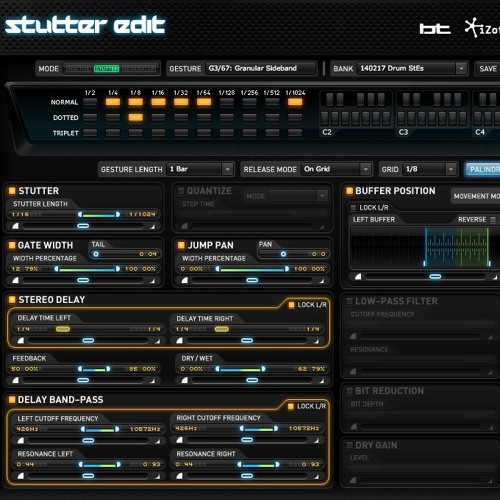This screenshot has height=500, width=500.
Task: Disable the JUMP PAN module
Action: (x=181, y=245)
